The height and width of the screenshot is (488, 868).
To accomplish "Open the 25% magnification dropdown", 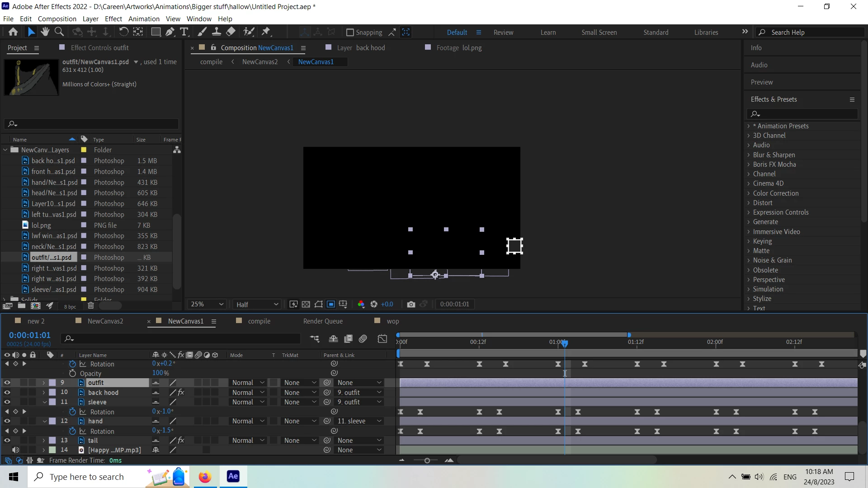I will coord(207,305).
